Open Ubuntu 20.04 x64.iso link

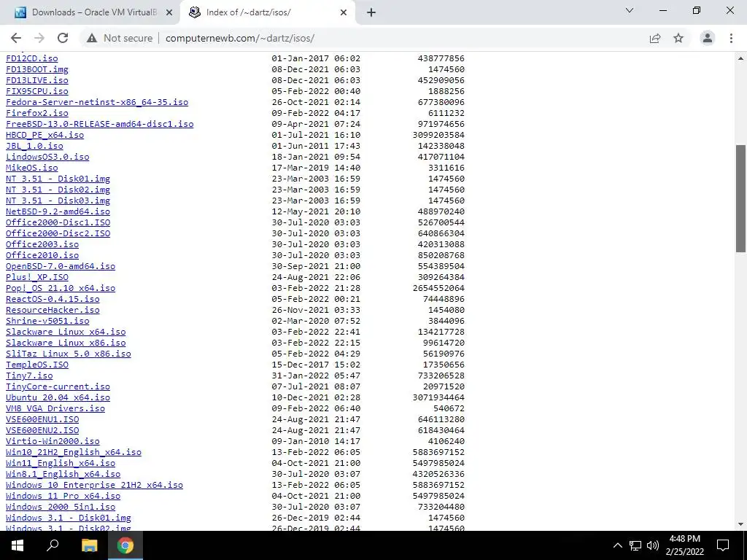[x=58, y=397]
